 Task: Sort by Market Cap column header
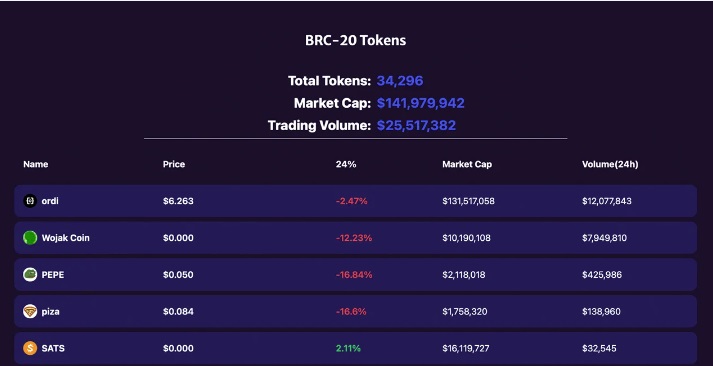(x=467, y=164)
